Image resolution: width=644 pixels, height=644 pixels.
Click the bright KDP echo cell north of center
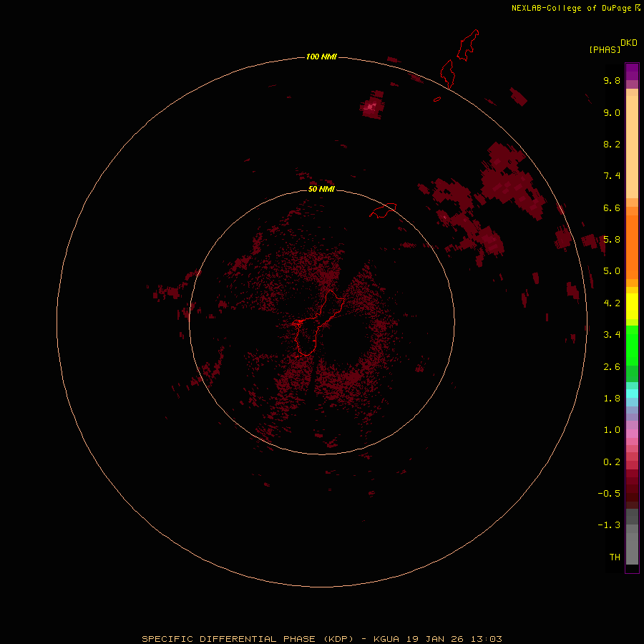[373, 106]
